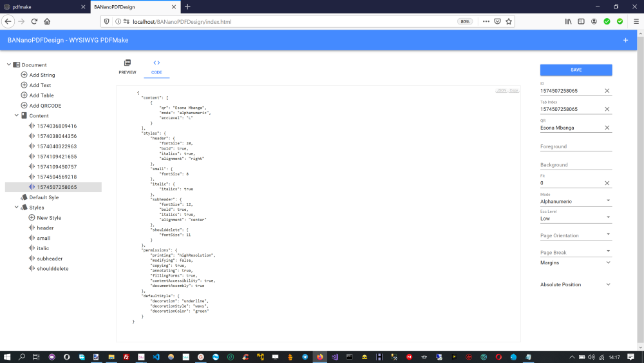The width and height of the screenshot is (644, 363).
Task: Click the Content book icon
Action: pyautogui.click(x=24, y=115)
